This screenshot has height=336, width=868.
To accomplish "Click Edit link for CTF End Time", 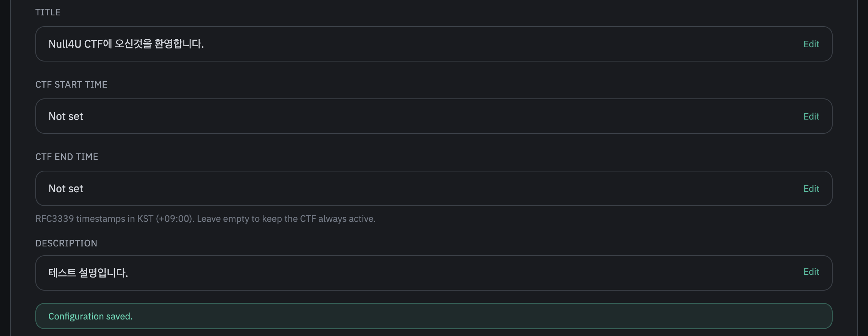I will [811, 189].
